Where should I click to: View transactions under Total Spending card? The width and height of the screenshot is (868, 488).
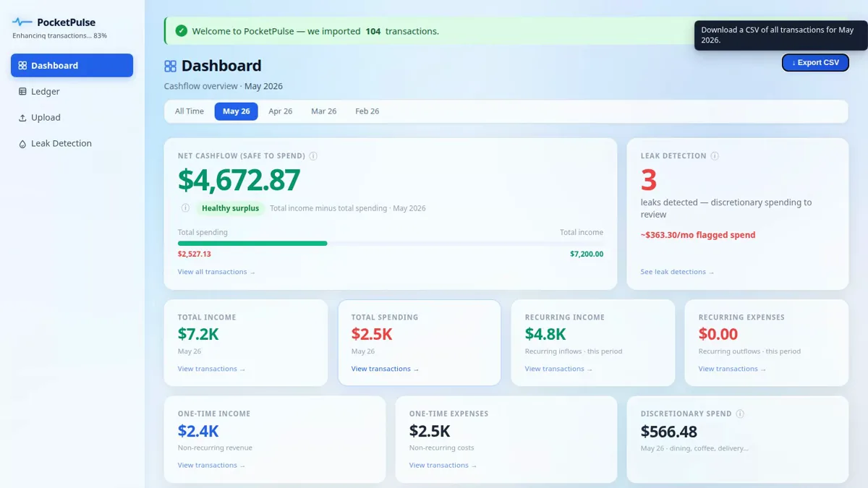coord(385,369)
